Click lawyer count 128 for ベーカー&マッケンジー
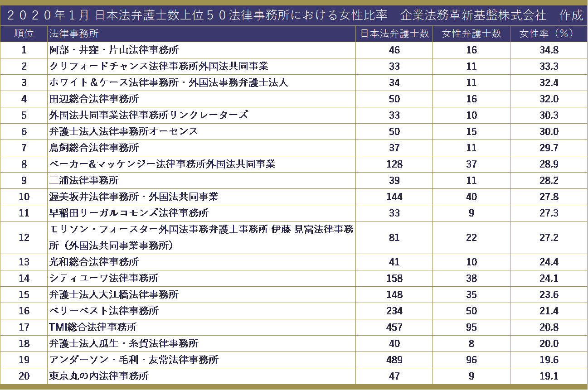This screenshot has width=588, height=390. [394, 164]
